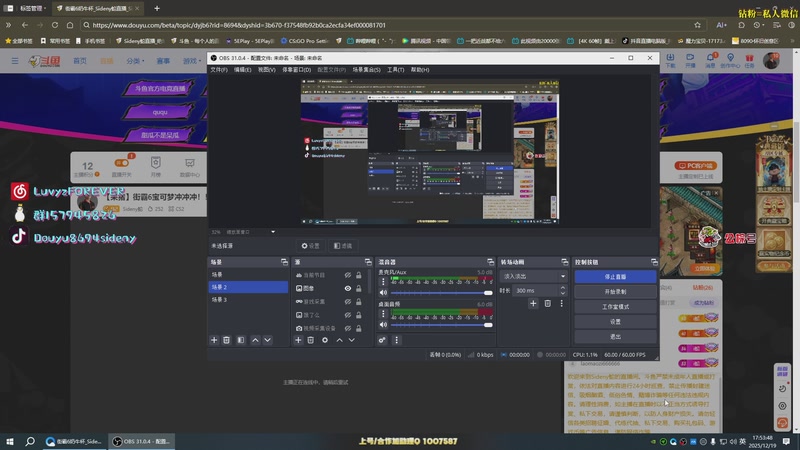Viewport: 800px width, 450px height.
Task: Open audio mixer menu dots at dock bottom
Action: (x=396, y=340)
